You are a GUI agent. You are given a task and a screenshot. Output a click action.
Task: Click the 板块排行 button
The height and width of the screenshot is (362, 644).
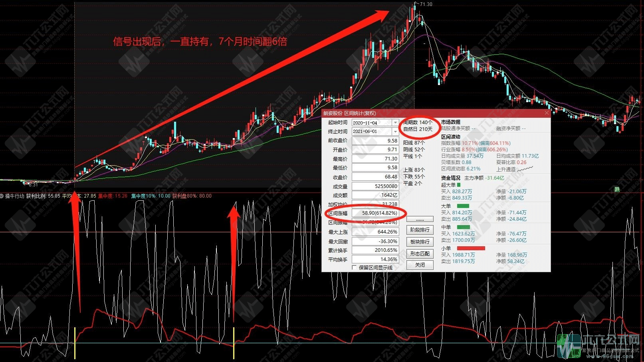point(420,242)
